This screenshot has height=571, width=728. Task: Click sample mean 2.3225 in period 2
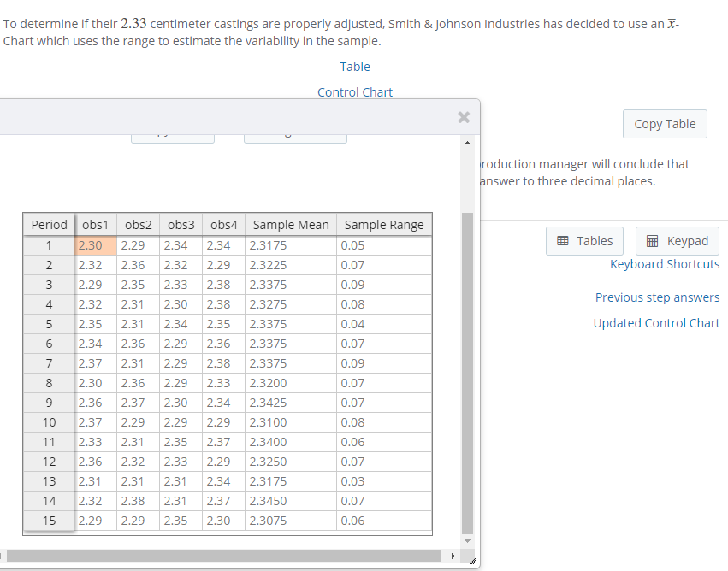(291, 265)
